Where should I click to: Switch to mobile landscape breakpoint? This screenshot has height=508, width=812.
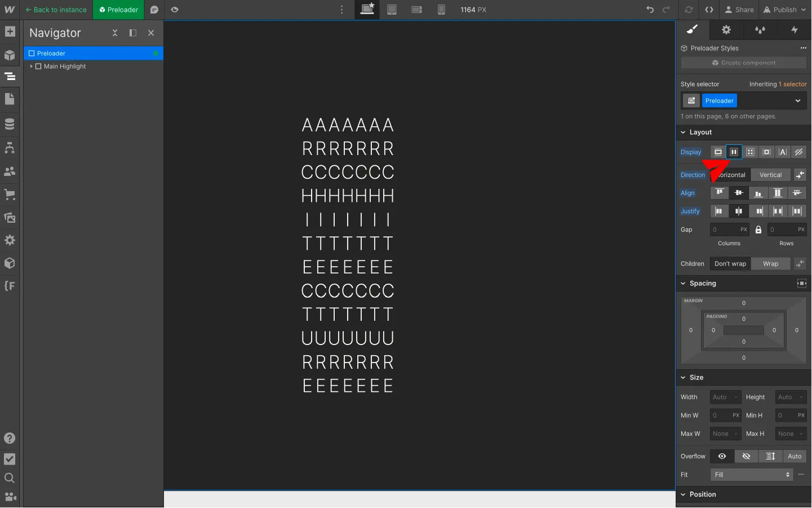pos(417,10)
